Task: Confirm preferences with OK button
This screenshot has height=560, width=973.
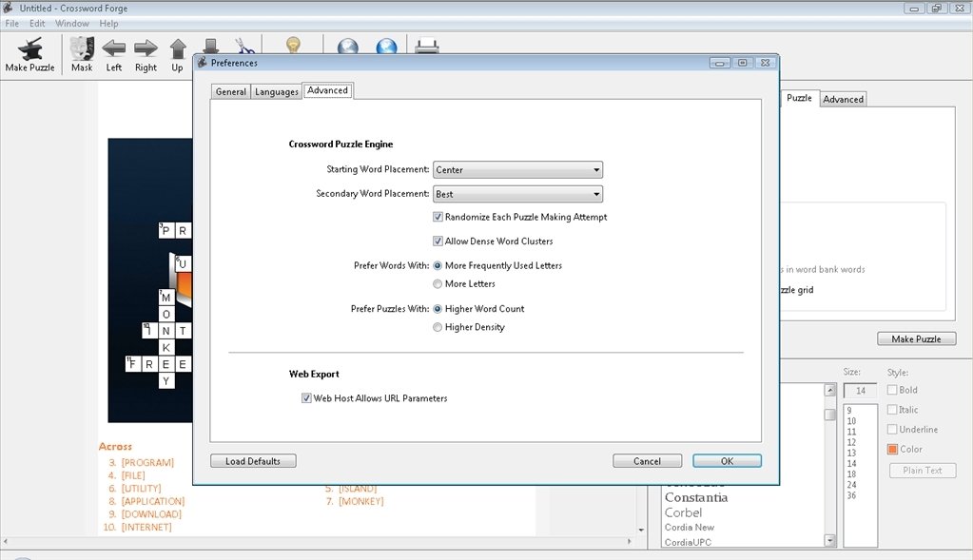Action: coord(728,461)
